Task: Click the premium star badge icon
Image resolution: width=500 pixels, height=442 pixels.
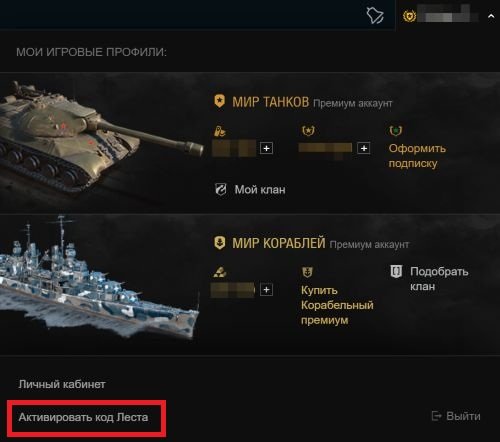Action: click(x=308, y=131)
